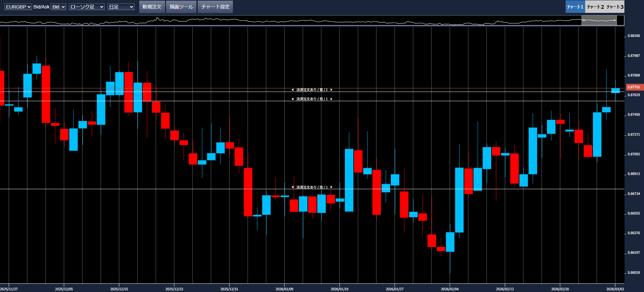644x292 pixels.
Task: Open the 描画ツール drawing tools
Action: coord(181,7)
